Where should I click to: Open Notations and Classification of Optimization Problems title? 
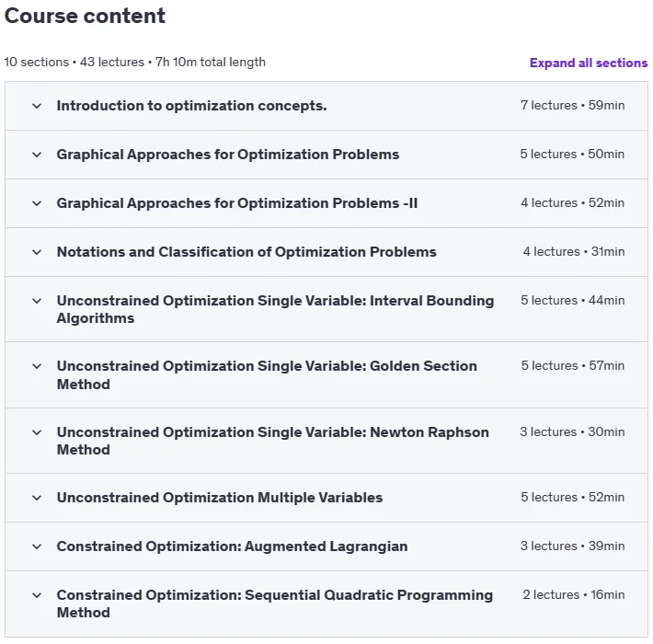click(246, 252)
